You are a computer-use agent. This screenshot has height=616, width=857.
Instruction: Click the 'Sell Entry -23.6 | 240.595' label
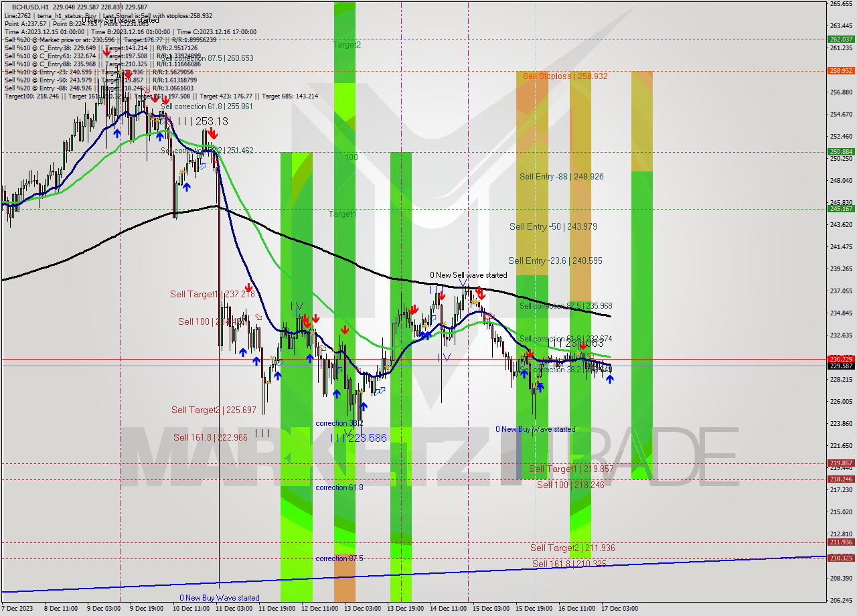(554, 261)
